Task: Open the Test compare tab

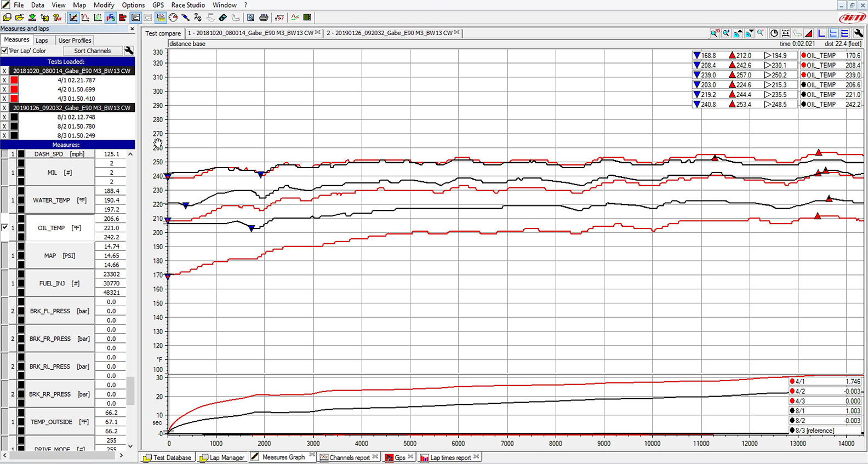Action: (x=163, y=33)
